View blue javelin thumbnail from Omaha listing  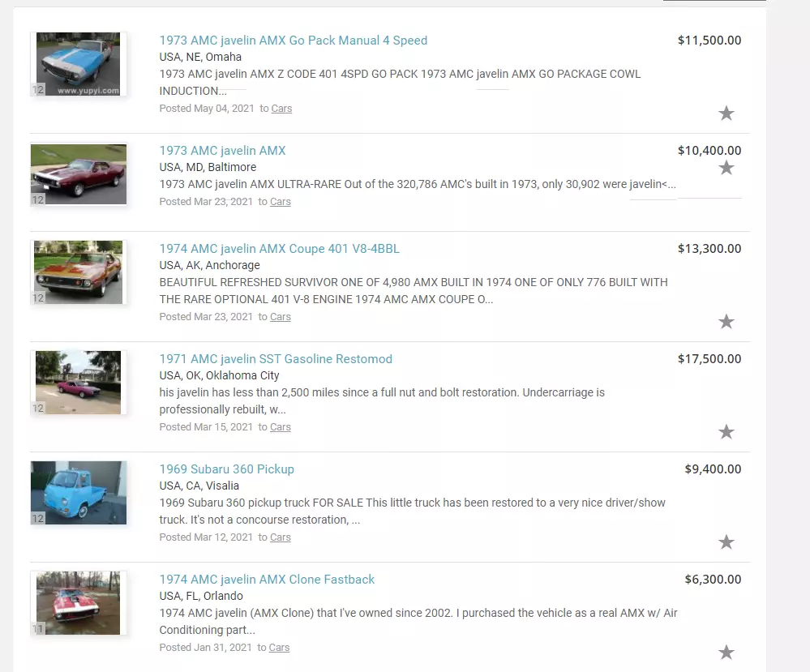coord(78,64)
